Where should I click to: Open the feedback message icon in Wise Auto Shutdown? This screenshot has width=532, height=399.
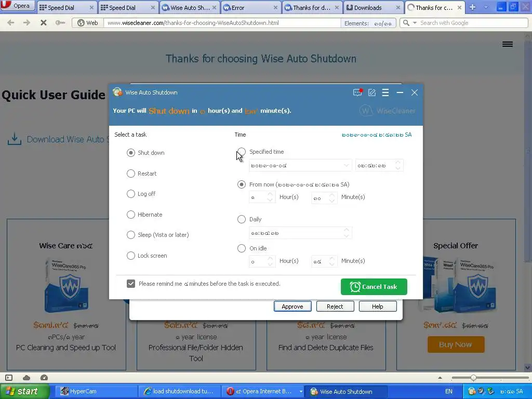tap(357, 92)
